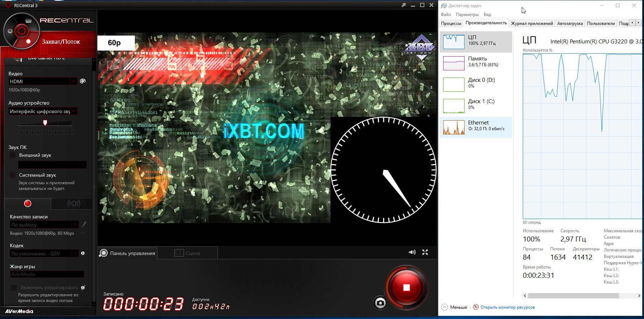Click the CPU utilization graph

click(x=583, y=136)
